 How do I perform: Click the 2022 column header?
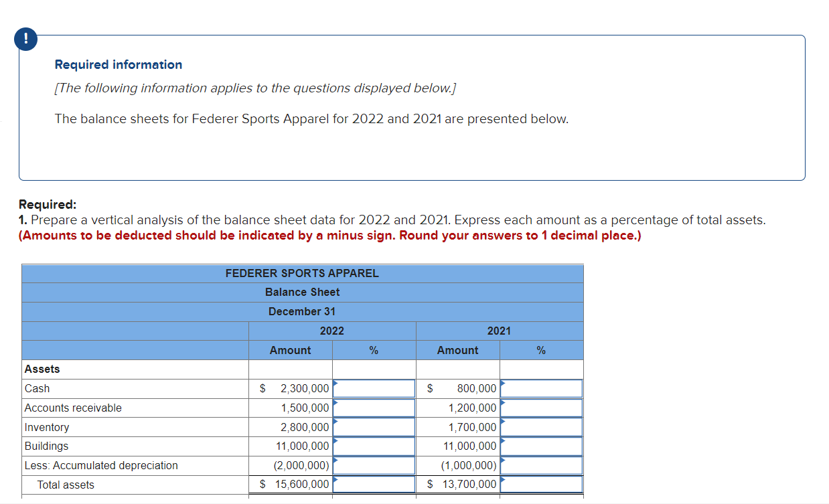coord(332,331)
